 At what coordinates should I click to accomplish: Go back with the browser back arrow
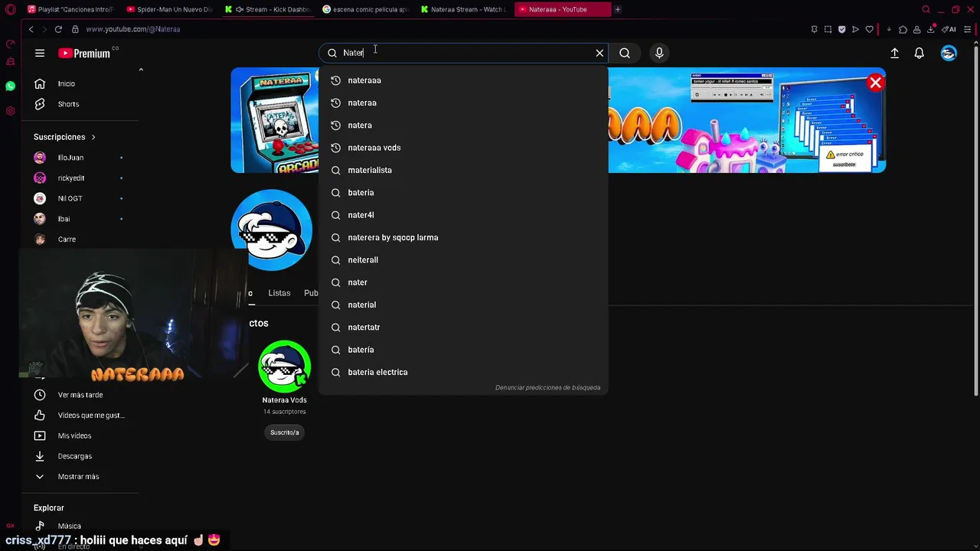[x=31, y=29]
